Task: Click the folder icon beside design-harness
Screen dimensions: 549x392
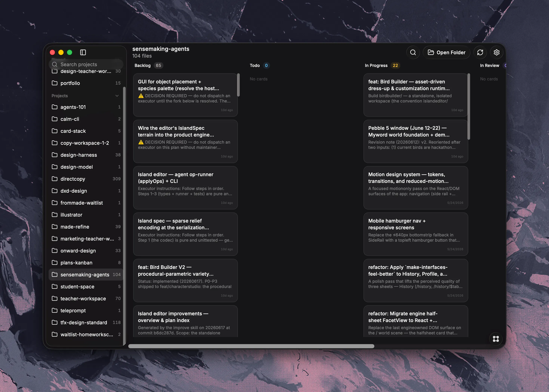Action: coord(55,155)
